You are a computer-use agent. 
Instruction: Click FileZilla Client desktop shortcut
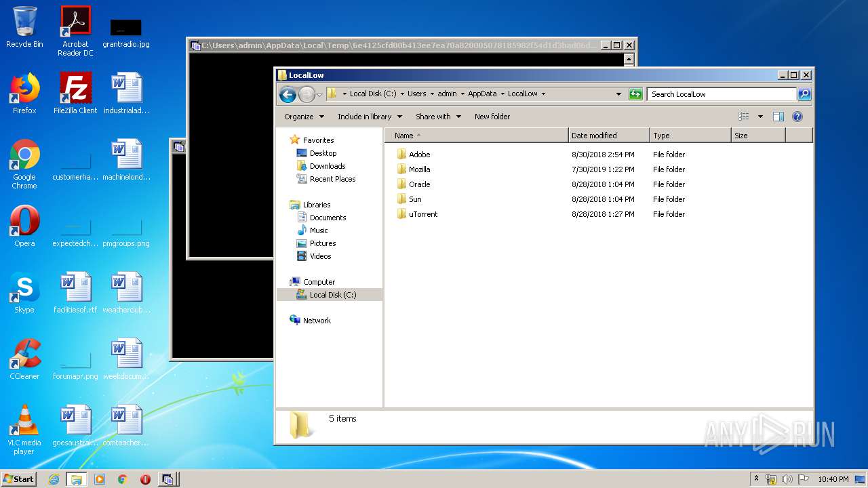[75, 94]
